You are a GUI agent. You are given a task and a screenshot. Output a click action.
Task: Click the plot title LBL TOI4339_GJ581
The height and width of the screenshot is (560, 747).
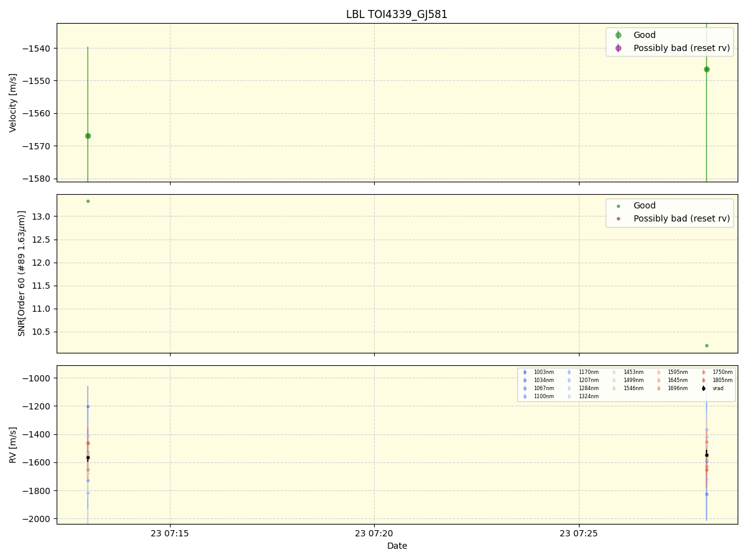(397, 14)
